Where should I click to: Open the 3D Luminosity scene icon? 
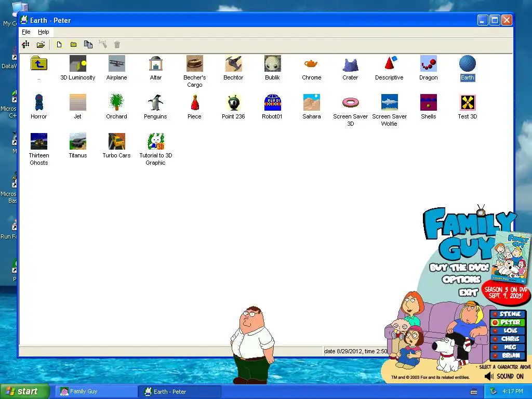click(78, 64)
